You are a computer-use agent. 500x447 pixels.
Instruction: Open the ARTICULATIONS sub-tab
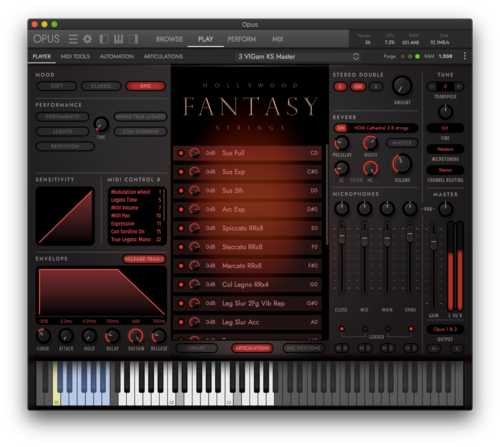[x=163, y=56]
